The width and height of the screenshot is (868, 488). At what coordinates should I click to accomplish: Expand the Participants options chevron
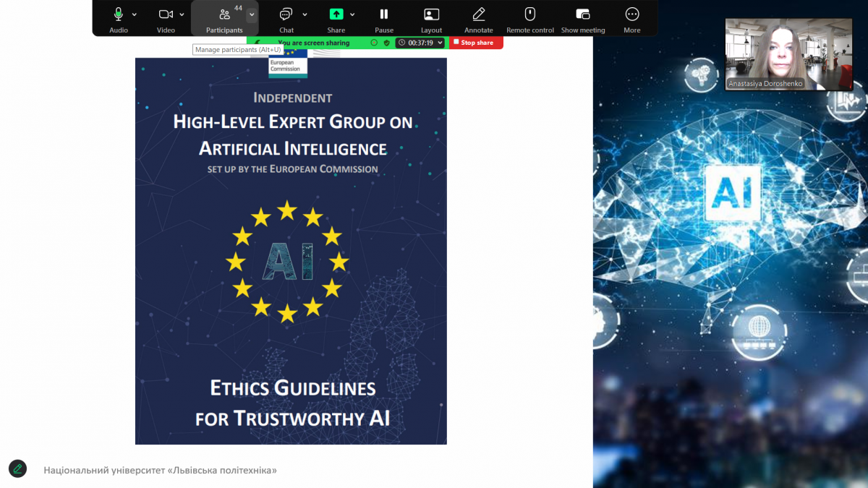(x=251, y=14)
